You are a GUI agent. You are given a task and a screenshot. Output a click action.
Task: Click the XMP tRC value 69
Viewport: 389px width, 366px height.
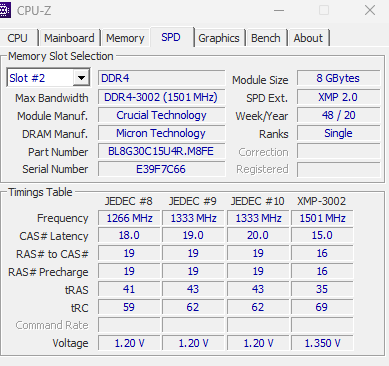click(x=322, y=307)
